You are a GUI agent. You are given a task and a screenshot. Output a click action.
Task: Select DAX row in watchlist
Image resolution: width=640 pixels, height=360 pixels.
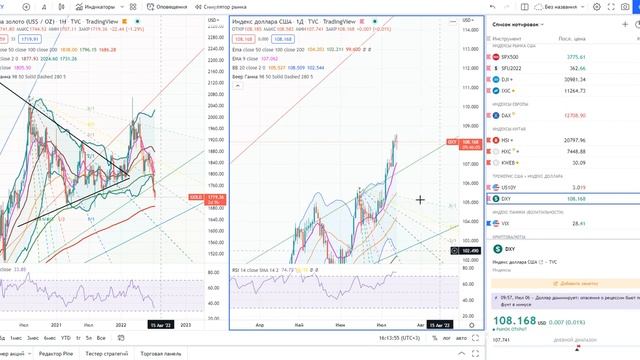pyautogui.click(x=562, y=116)
